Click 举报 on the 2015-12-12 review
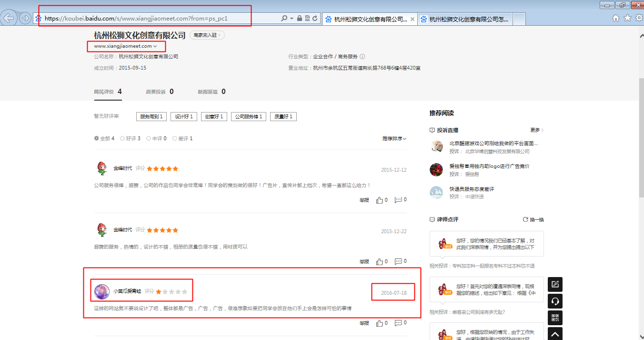Screen dimensions: 644x340 click(364, 200)
